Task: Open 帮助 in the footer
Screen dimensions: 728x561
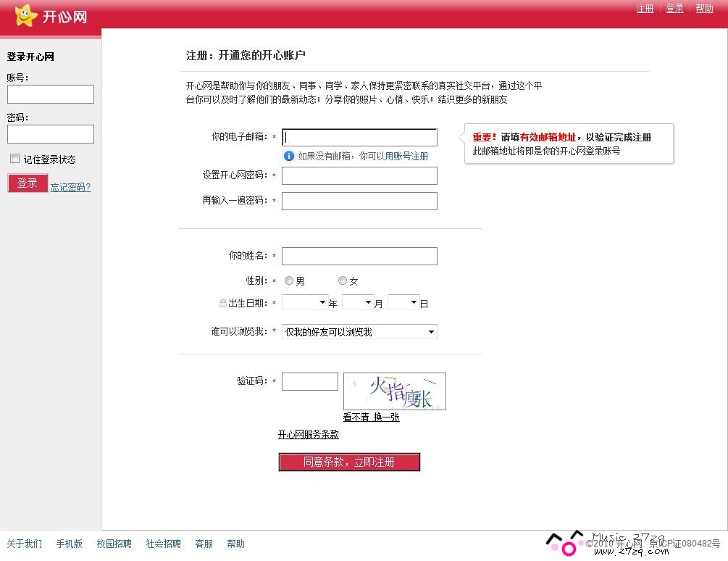Action: click(x=236, y=544)
